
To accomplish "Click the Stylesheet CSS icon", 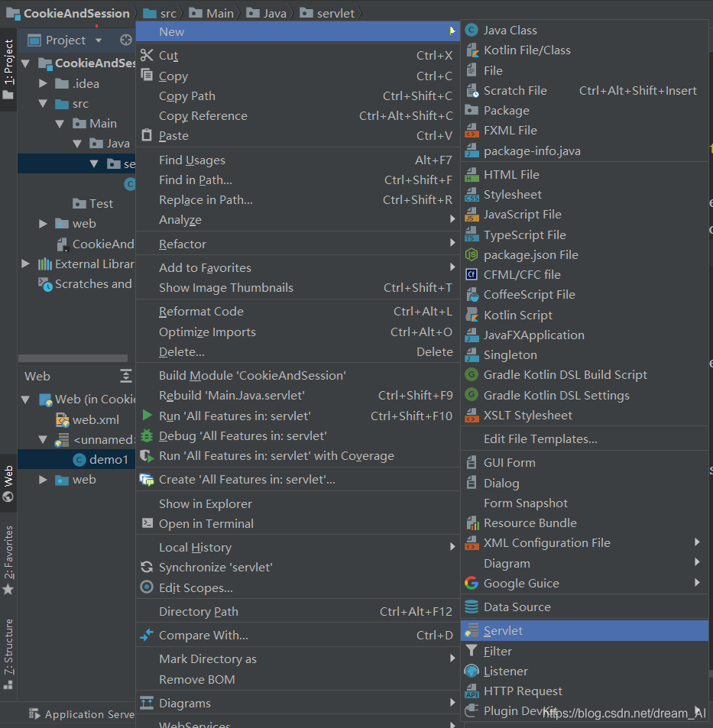I will 472,195.
